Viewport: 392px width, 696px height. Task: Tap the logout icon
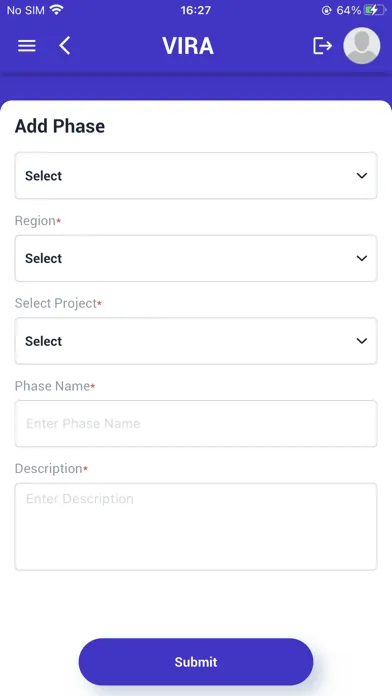[x=322, y=46]
